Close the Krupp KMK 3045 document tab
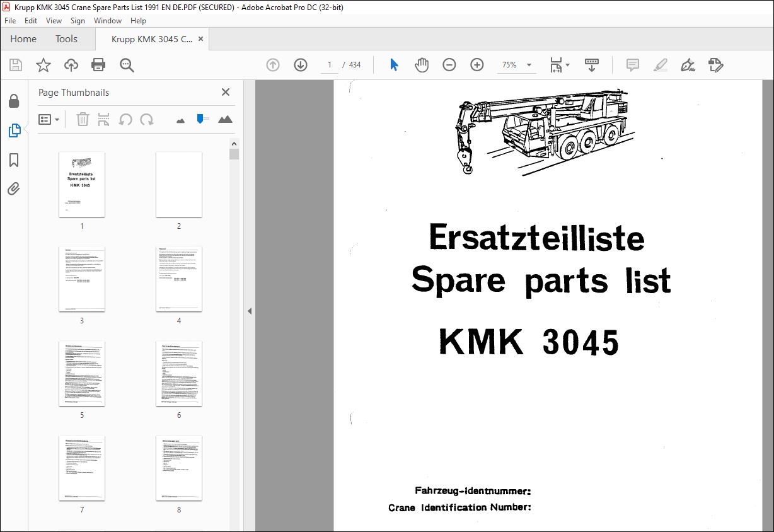This screenshot has width=774, height=532. coord(201,39)
